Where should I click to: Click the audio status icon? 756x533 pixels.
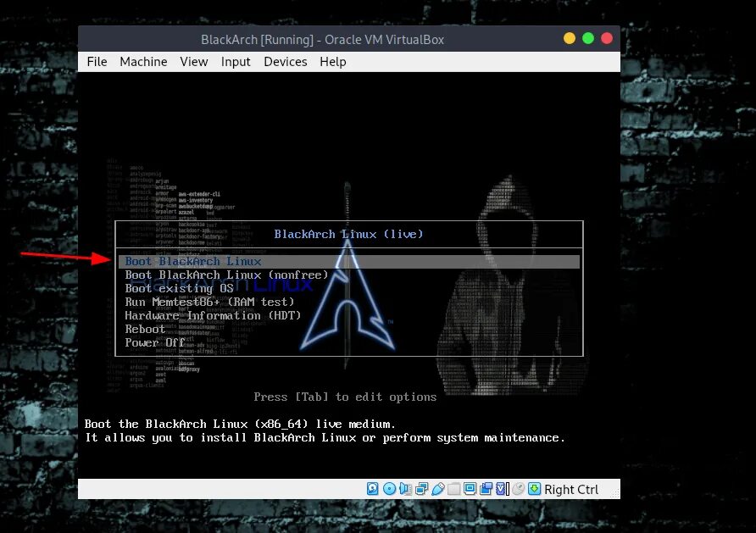[x=404, y=488]
